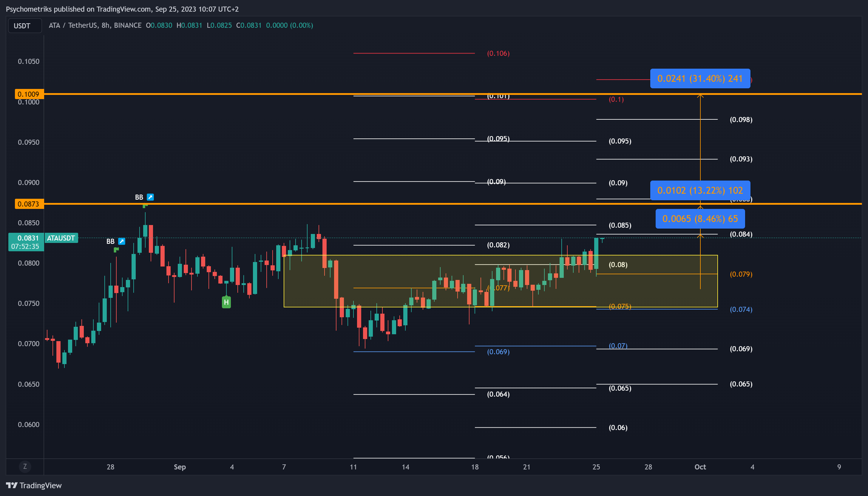Click the blue (0.074) level label
The height and width of the screenshot is (496, 868).
(741, 309)
